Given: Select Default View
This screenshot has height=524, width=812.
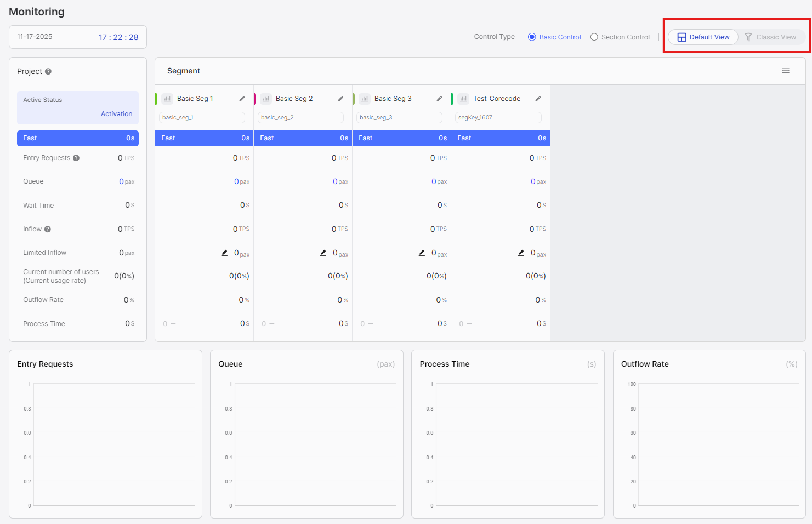Looking at the screenshot, I should click(x=703, y=37).
